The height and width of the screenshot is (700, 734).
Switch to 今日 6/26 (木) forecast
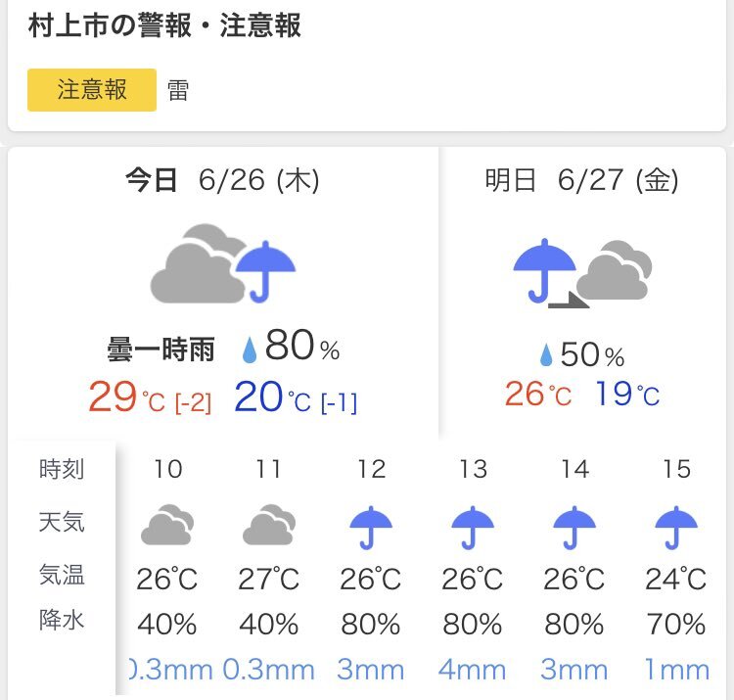coord(223,180)
